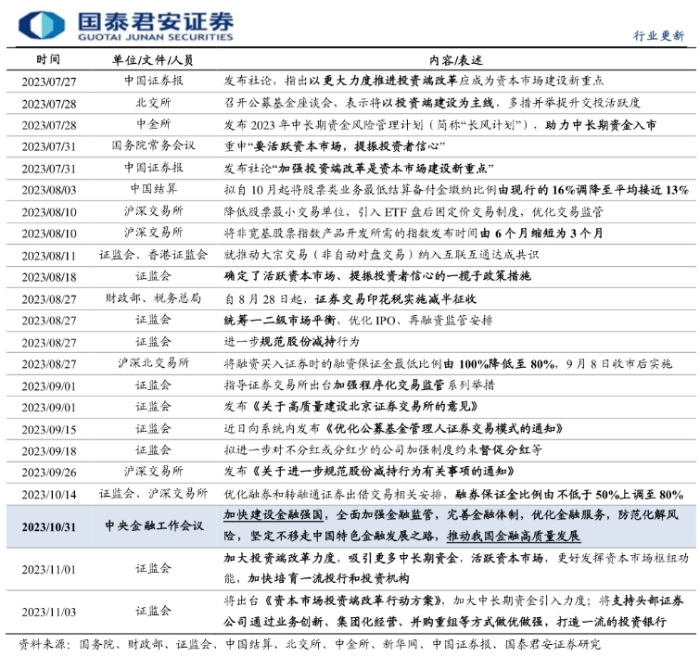Click the date 2023/08/11

(x=49, y=256)
